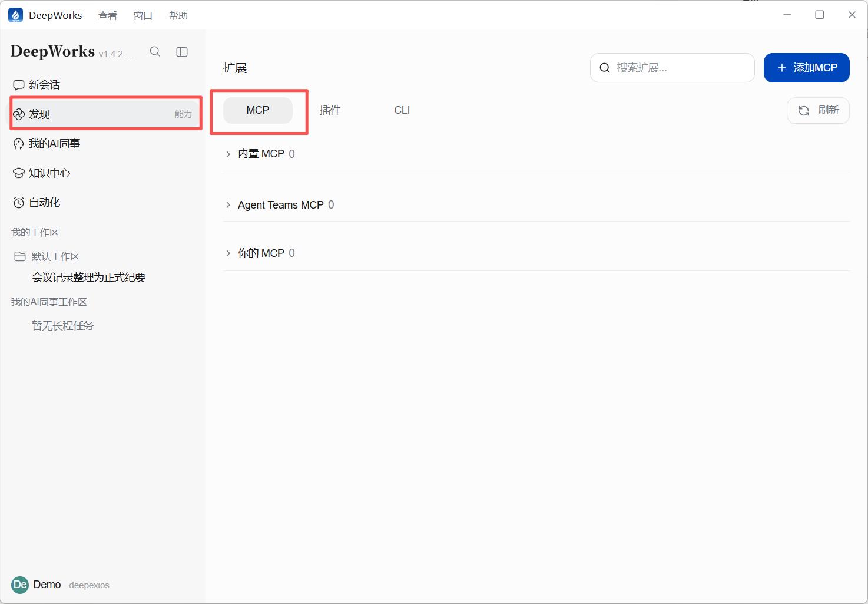
Task: Click the 我的AI同事工作区 section label
Action: 49,302
